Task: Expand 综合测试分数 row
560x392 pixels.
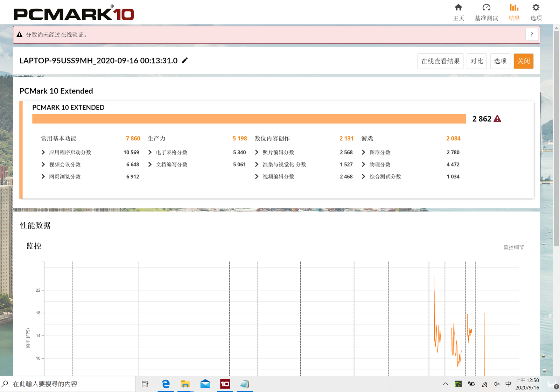Action: (363, 177)
